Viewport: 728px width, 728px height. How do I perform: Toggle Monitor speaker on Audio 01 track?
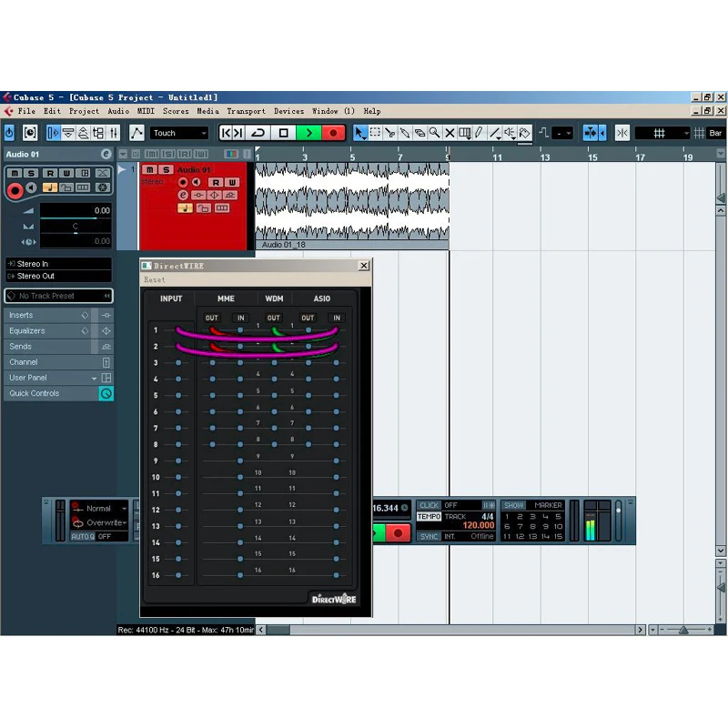tap(197, 183)
